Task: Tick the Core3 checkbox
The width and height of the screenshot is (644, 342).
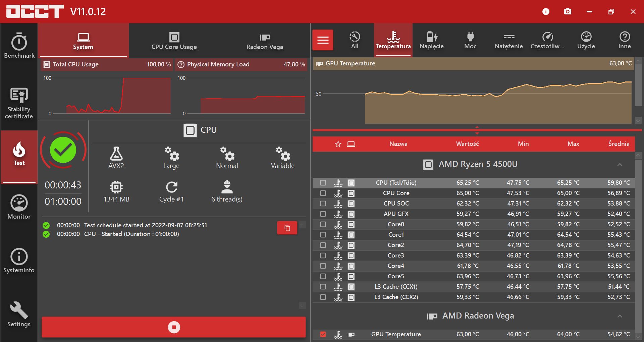Action: click(323, 255)
